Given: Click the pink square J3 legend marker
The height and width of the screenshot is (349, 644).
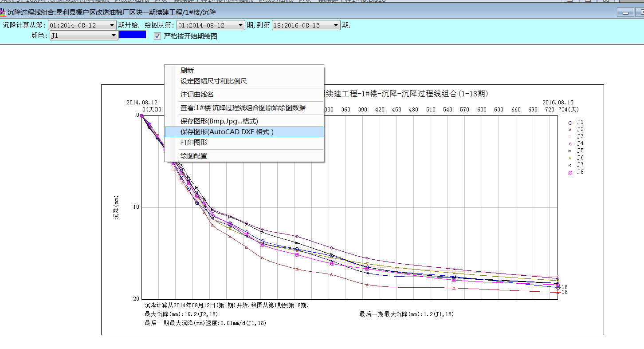Looking at the screenshot, I should click(x=570, y=137).
